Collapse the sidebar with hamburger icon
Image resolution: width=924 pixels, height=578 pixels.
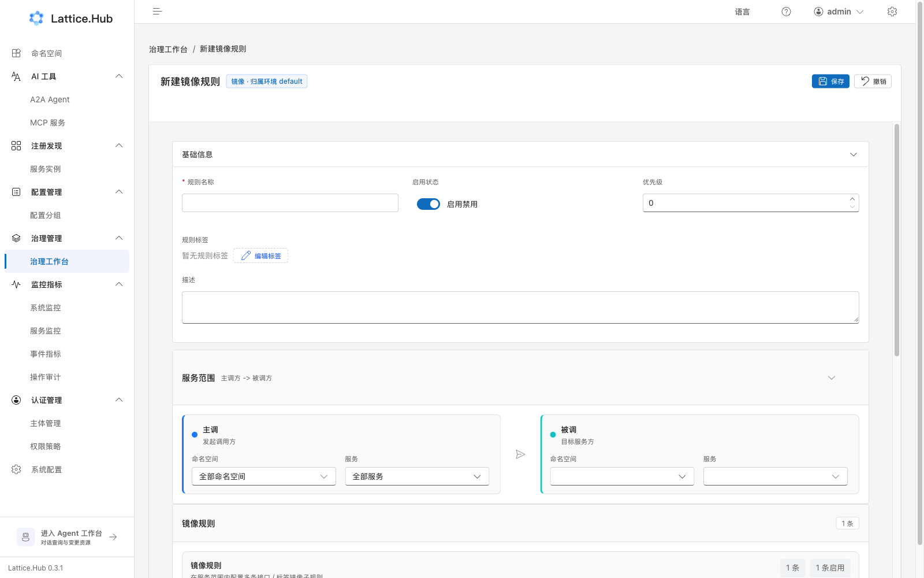[x=157, y=12]
